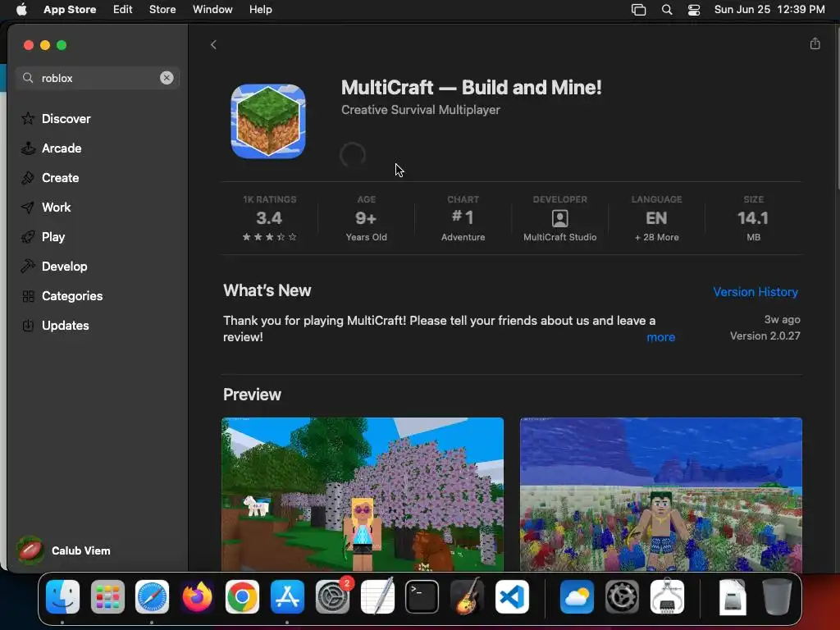This screenshot has height=630, width=840.
Task: Open MultiCraft Studio developer page
Action: coord(559,218)
